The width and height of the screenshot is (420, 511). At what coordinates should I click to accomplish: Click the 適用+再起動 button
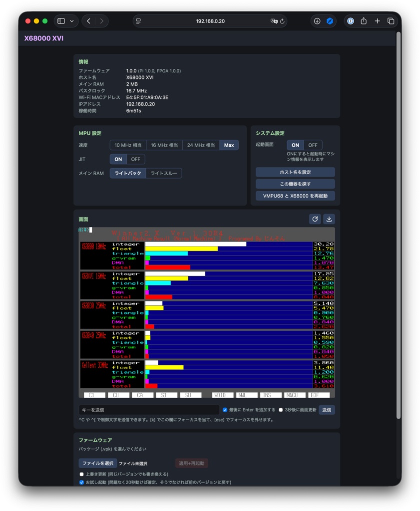coord(191,464)
